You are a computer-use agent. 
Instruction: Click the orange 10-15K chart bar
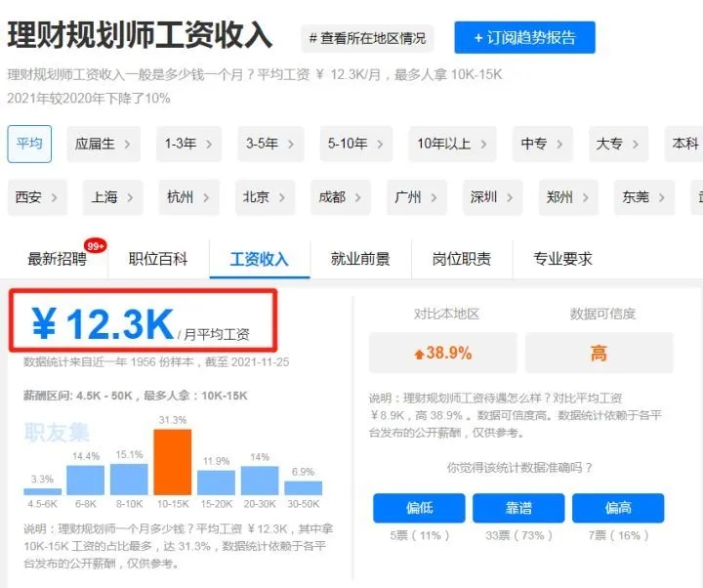172,462
